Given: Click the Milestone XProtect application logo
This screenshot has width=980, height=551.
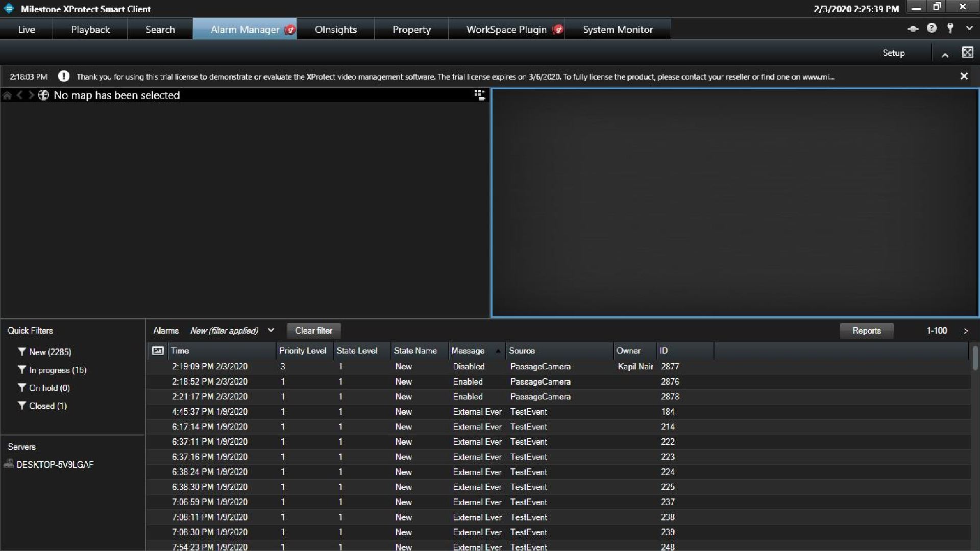Looking at the screenshot, I should 9,9.
